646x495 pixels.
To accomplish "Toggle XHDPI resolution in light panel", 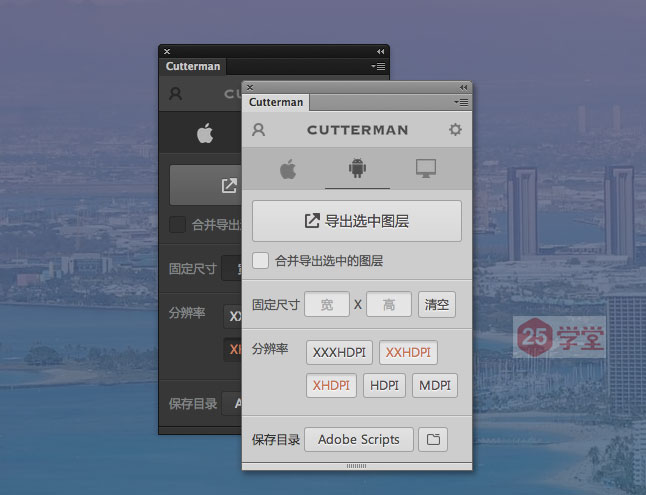I will [331, 385].
